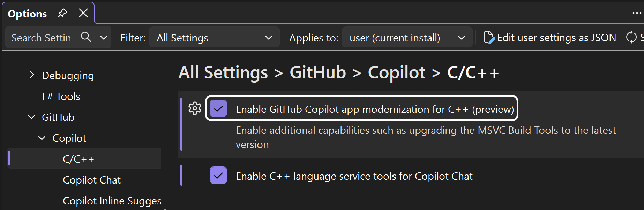The width and height of the screenshot is (644, 210).
Task: Collapse the GitHub tree node
Action: [x=31, y=117]
